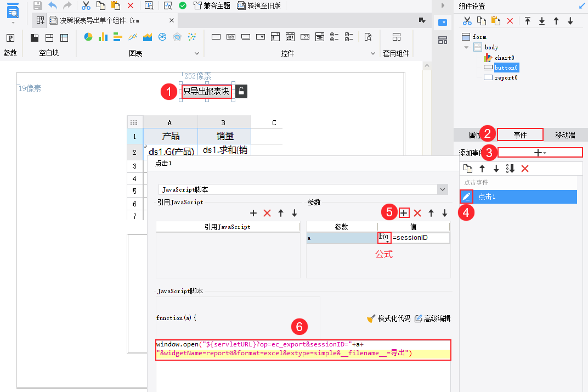This screenshot has width=588, height=392.
Task: Click the 套用组件 reusable component icon
Action: [x=397, y=37]
